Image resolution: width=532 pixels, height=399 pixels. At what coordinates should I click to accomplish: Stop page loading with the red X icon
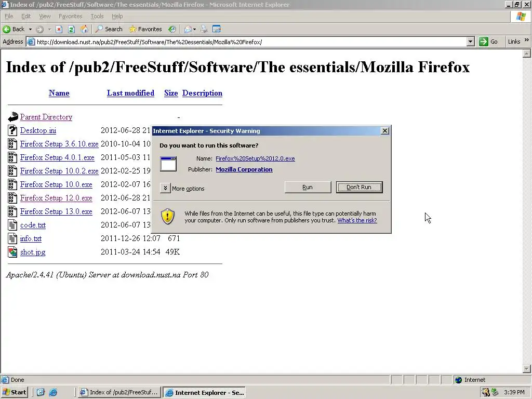tap(59, 29)
